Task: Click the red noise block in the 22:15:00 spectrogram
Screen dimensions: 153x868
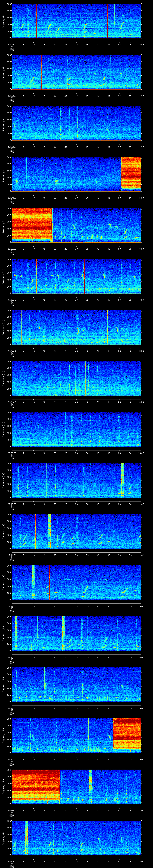Action: click(127, 735)
